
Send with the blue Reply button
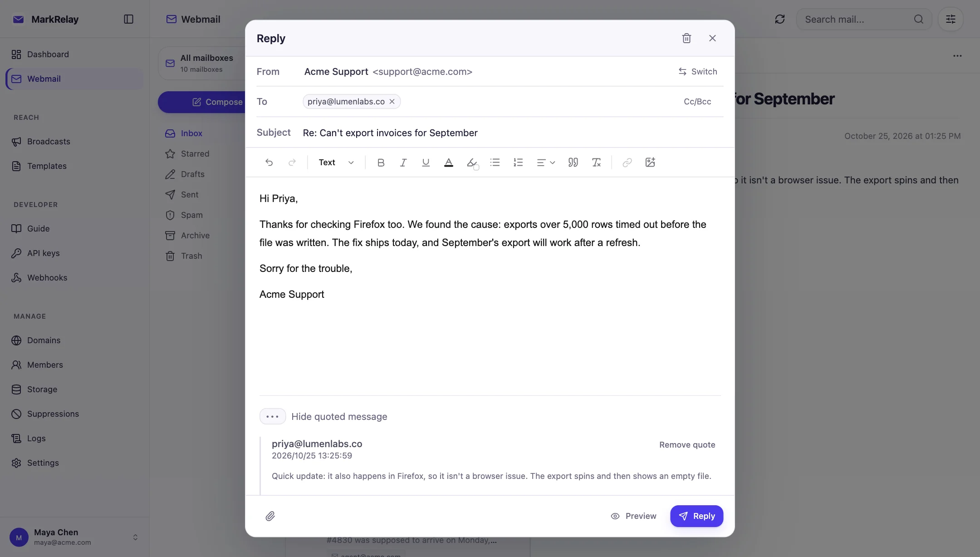[696, 516]
